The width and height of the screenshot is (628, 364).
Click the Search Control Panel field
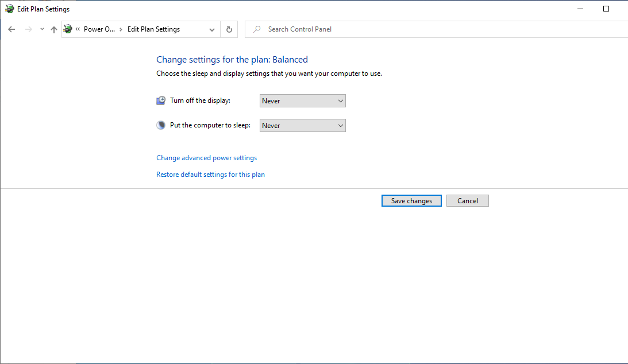(436, 29)
